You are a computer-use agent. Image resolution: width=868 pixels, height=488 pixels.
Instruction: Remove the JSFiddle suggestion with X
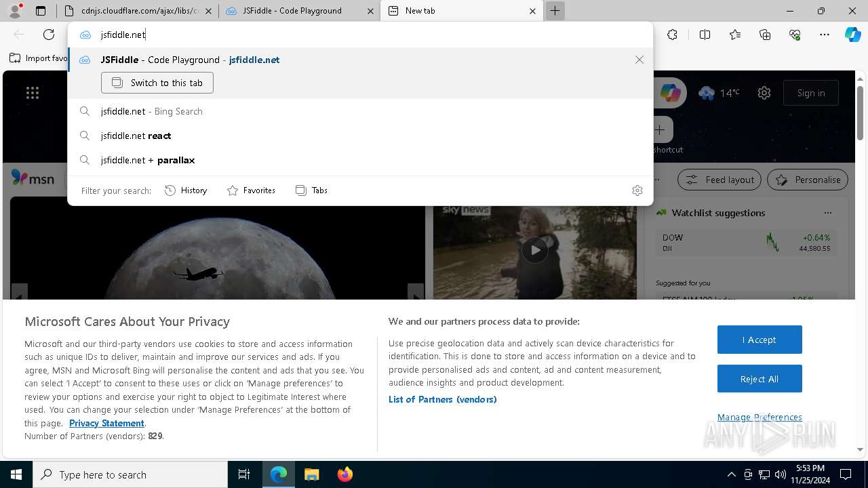pyautogui.click(x=639, y=60)
